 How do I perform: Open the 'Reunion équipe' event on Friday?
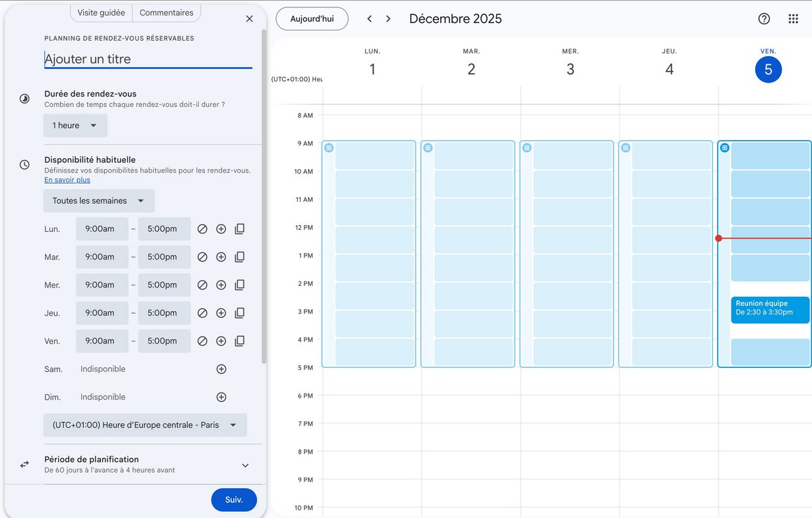[769, 309]
